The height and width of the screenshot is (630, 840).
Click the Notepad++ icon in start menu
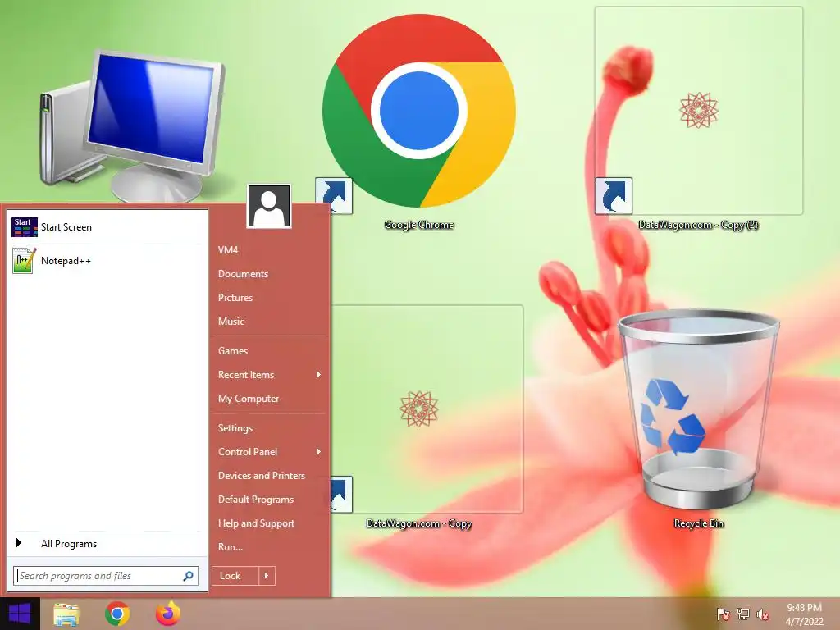[24, 261]
